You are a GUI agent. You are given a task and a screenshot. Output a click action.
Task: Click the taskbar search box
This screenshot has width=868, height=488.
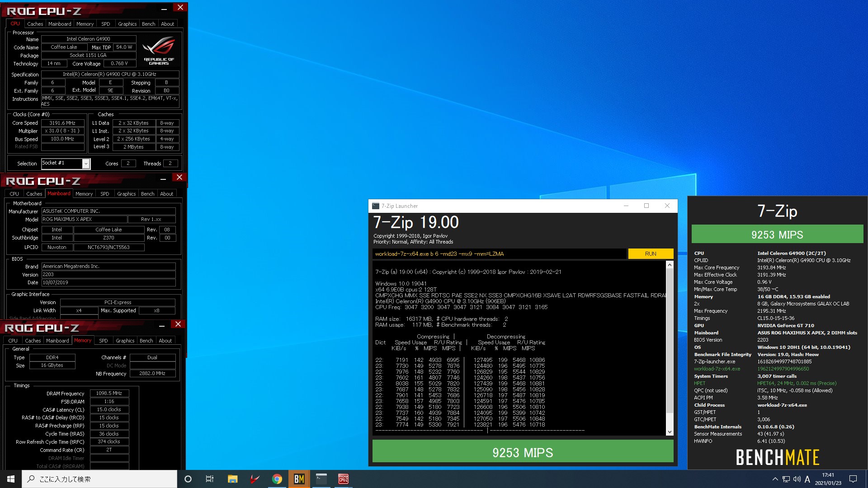(99, 479)
